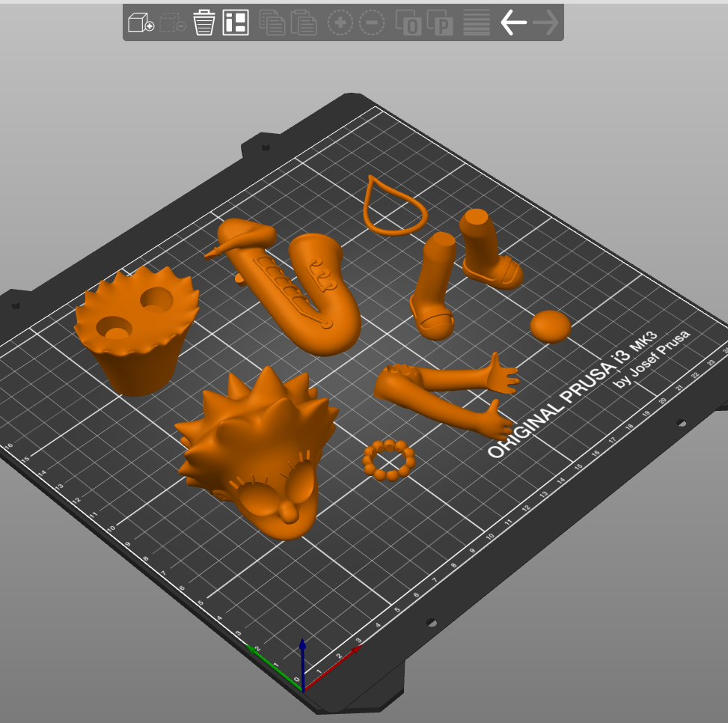728x723 pixels.
Task: Click the Delete model icon with minus
Action: (x=172, y=22)
